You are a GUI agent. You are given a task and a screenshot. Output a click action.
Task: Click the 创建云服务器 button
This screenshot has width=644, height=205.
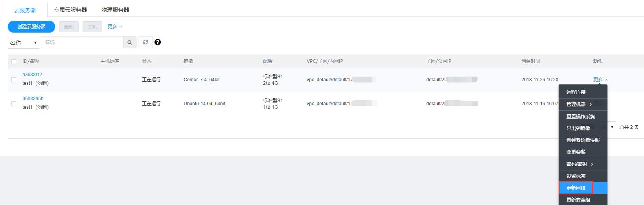[x=31, y=27]
